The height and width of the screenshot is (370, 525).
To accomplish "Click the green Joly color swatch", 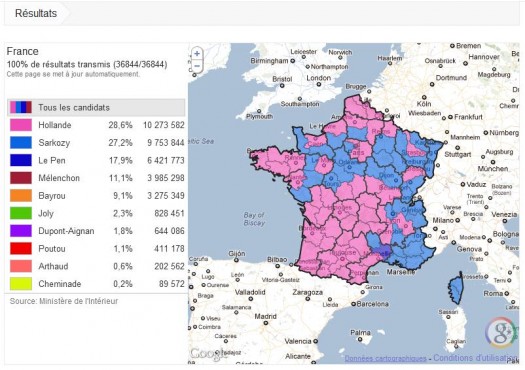I will click(21, 213).
